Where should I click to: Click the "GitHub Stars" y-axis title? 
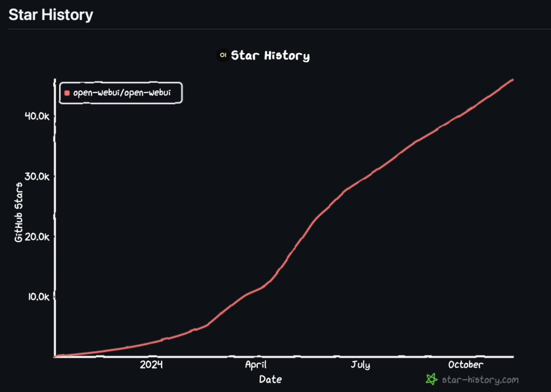[x=18, y=212]
